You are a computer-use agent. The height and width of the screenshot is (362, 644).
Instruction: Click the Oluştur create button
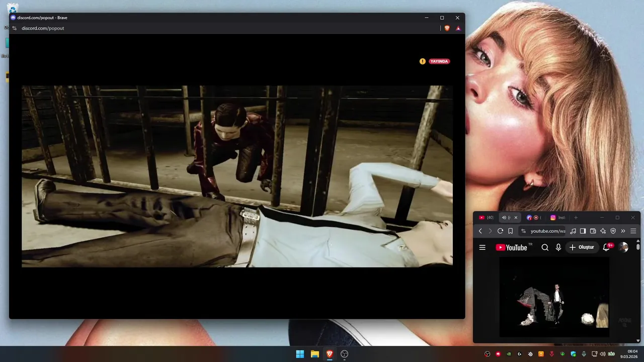pos(582,247)
